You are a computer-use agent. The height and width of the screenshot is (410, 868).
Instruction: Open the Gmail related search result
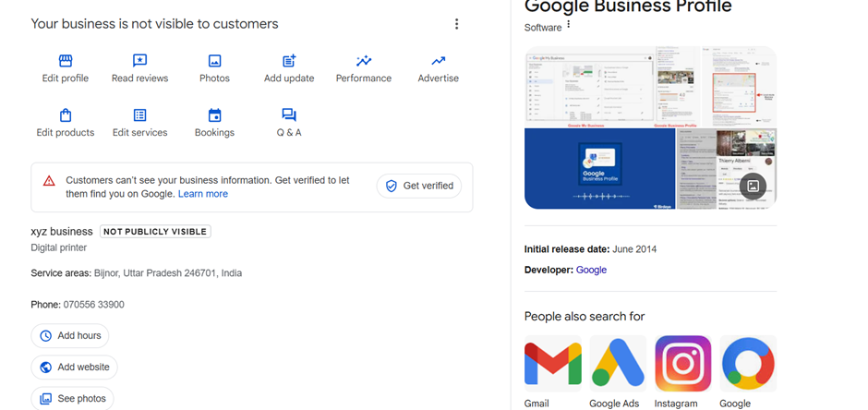pyautogui.click(x=552, y=365)
